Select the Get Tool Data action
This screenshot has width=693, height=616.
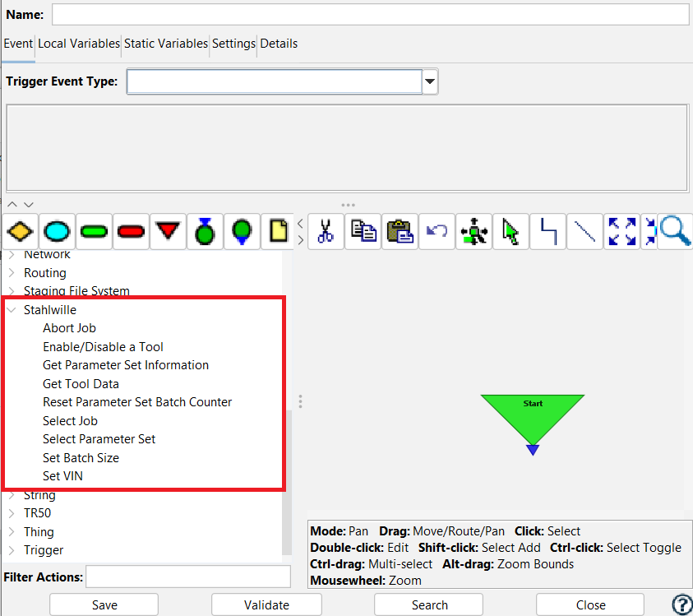(81, 384)
